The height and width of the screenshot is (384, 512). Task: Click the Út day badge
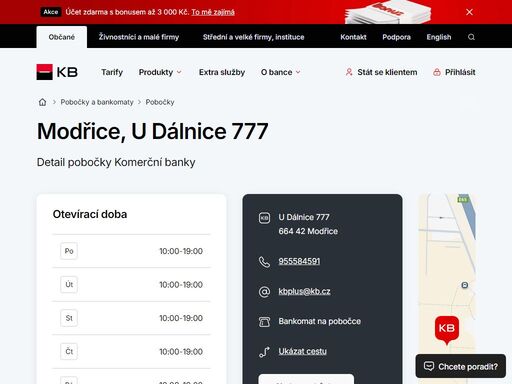point(69,285)
